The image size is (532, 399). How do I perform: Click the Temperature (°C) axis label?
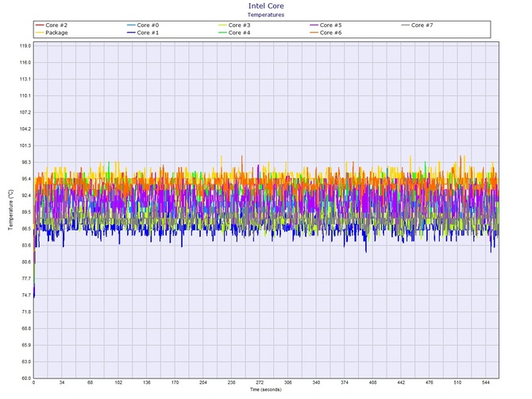click(10, 211)
